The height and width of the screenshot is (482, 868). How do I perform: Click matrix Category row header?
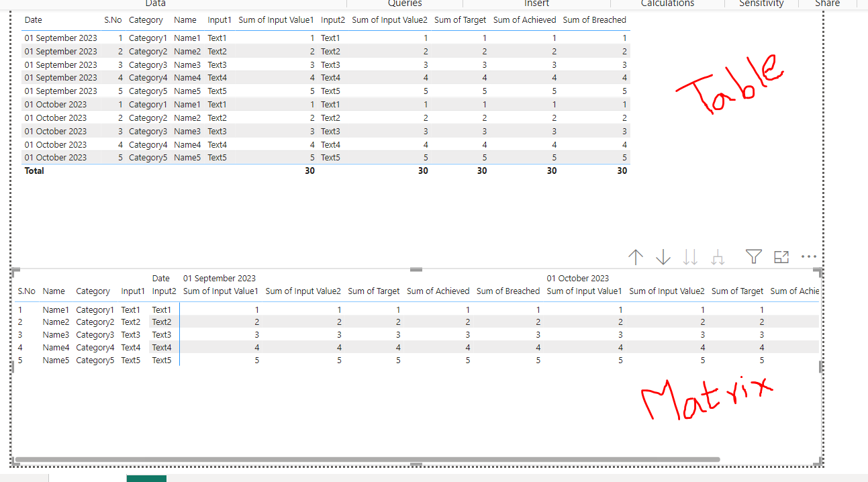click(x=93, y=291)
